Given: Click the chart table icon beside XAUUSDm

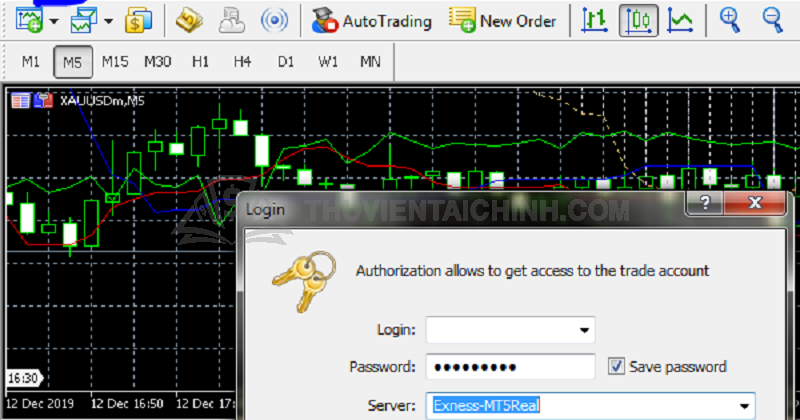Looking at the screenshot, I should 20,101.
